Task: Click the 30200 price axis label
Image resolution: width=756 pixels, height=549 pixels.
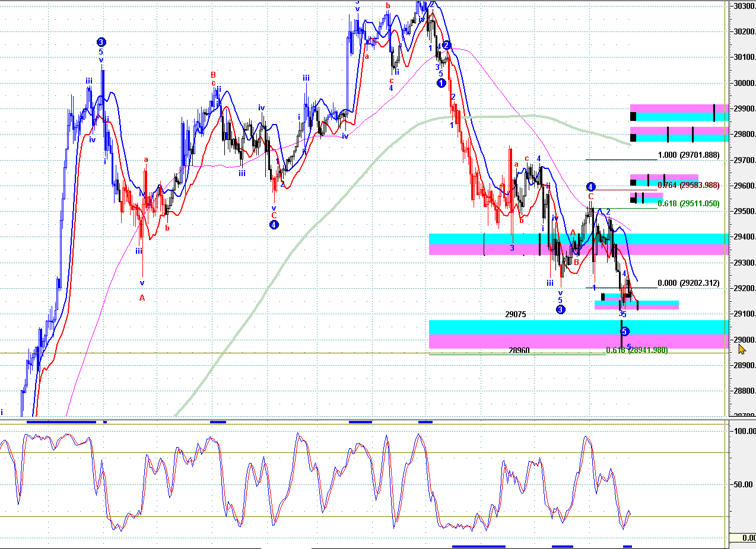Action: click(744, 32)
